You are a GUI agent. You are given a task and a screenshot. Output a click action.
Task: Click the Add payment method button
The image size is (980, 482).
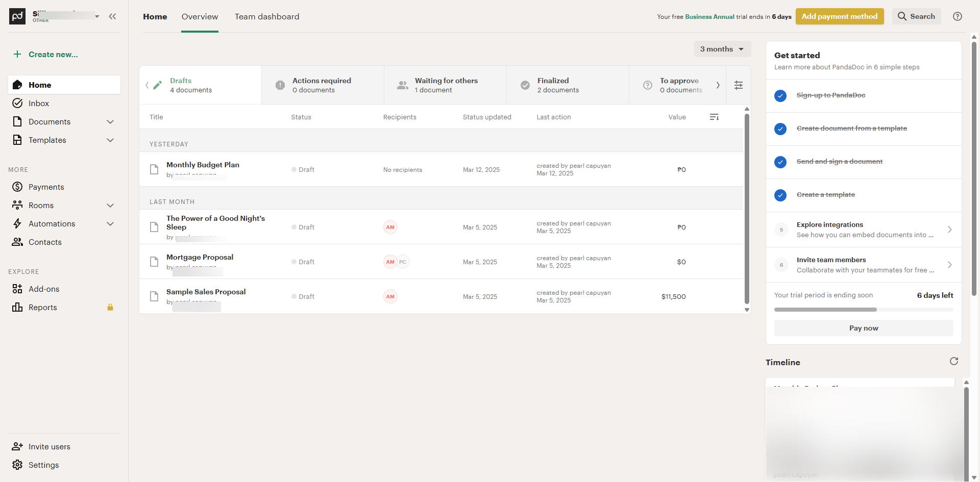pyautogui.click(x=839, y=16)
